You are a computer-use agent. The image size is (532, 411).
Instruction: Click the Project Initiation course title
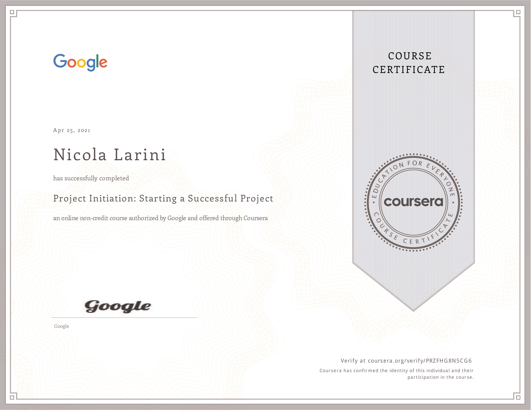[163, 198]
